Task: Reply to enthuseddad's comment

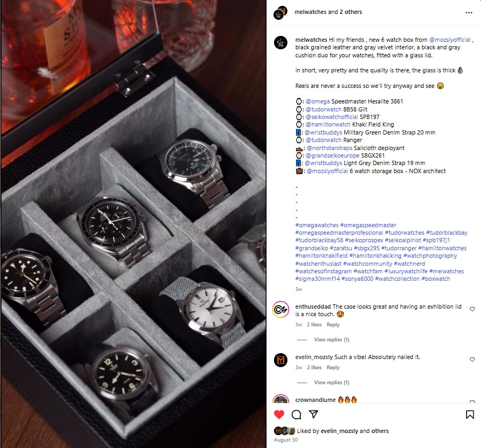Action: tap(333, 324)
